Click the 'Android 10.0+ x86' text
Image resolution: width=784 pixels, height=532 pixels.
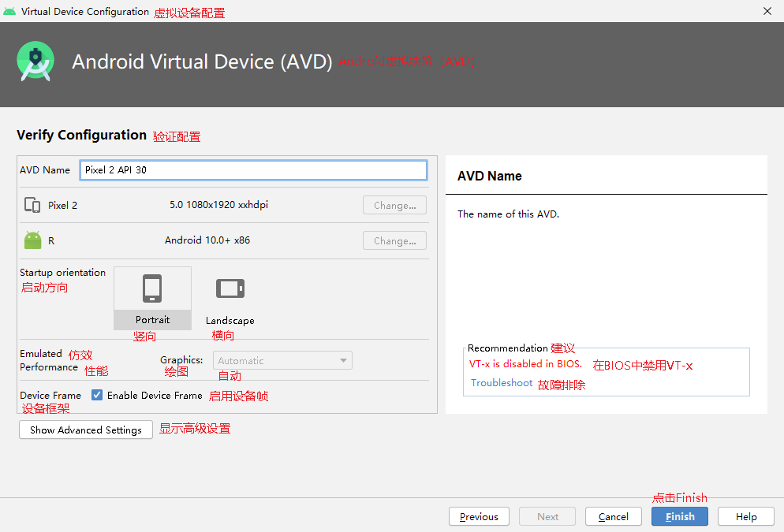[207, 240]
